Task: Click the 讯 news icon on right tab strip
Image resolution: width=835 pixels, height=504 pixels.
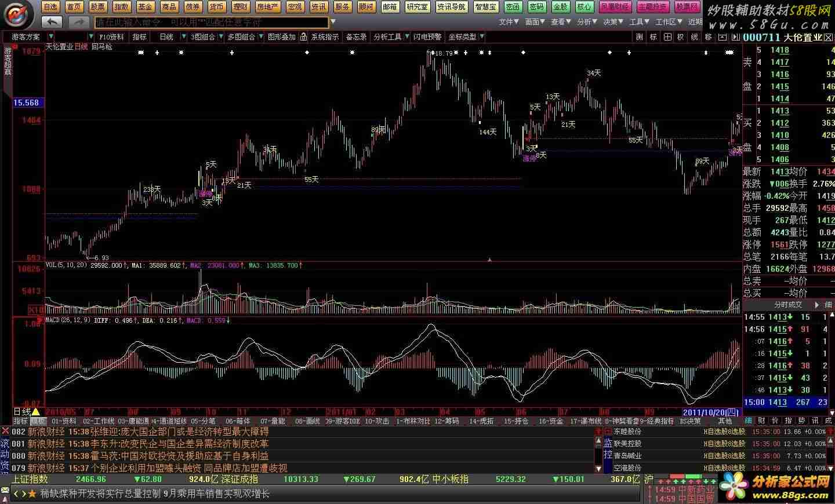Action: pyautogui.click(x=815, y=421)
